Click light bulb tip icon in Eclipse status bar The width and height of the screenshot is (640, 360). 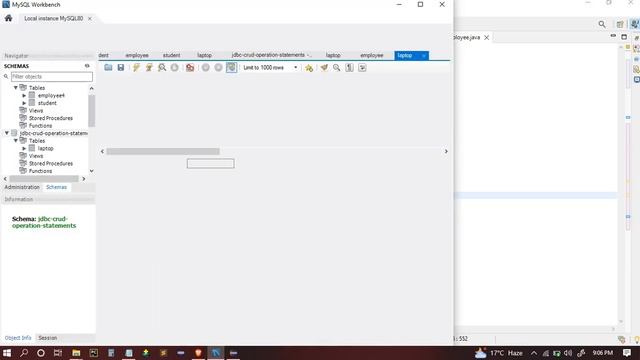(x=637, y=339)
